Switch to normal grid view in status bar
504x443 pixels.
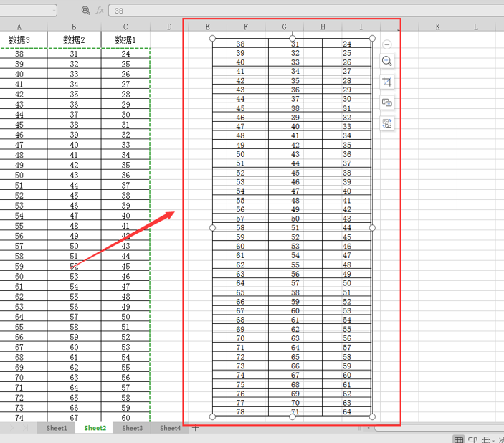(459, 439)
